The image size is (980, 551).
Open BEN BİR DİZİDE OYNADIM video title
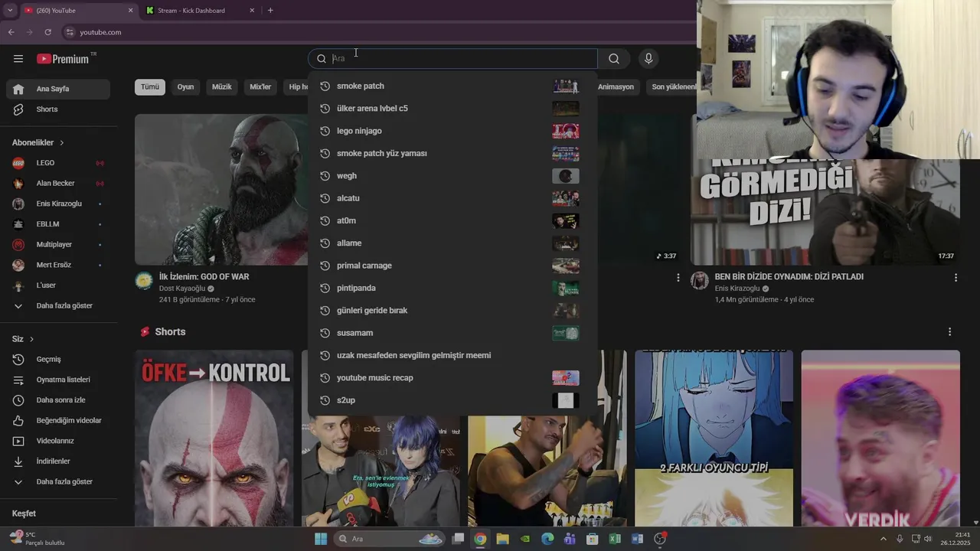[x=789, y=277]
